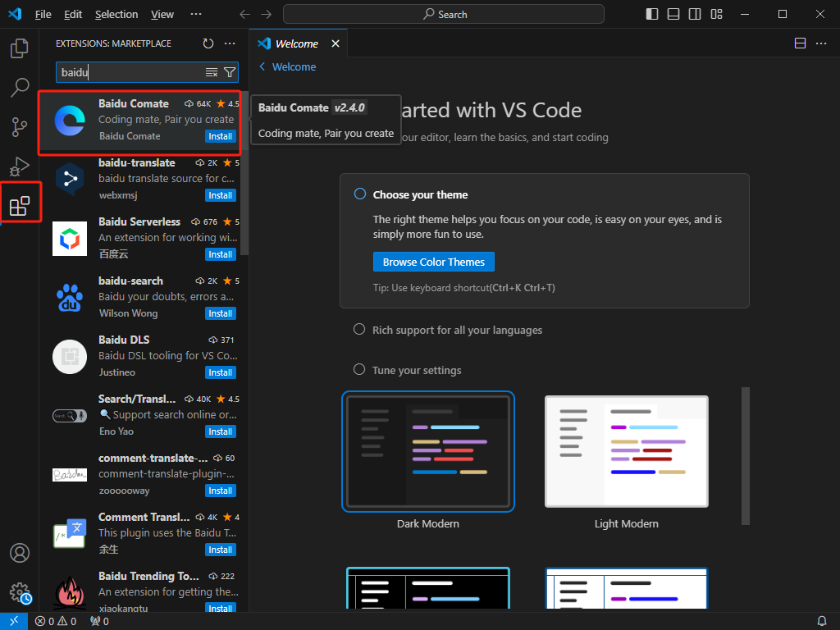
Task: Follow the Welcome back link
Action: coord(288,67)
